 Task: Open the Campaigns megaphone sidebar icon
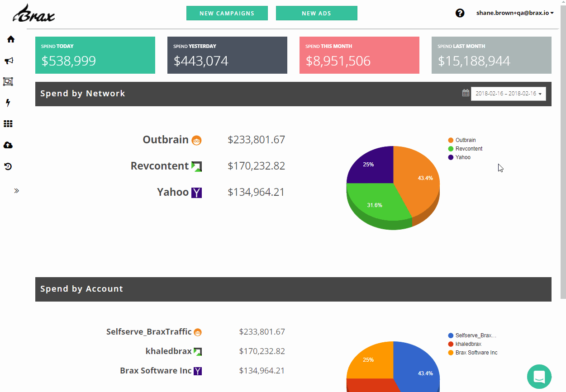9,61
